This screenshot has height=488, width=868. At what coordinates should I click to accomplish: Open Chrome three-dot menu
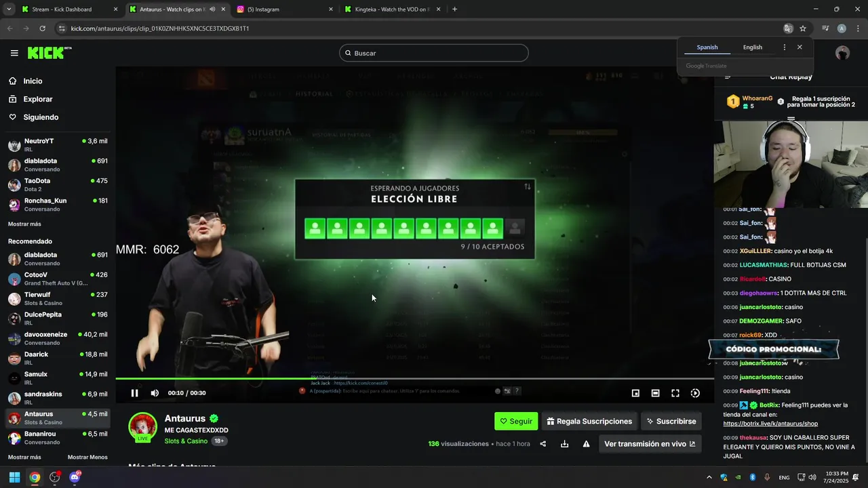coord(858,28)
